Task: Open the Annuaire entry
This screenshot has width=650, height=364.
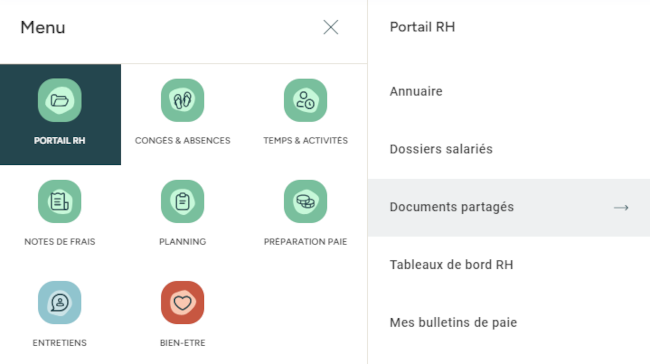Action: (509, 91)
